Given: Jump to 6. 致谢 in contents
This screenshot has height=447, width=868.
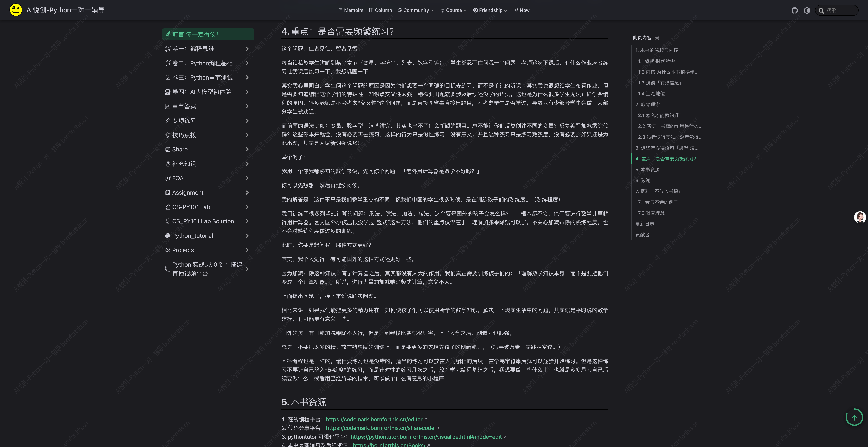Looking at the screenshot, I should [x=643, y=180].
